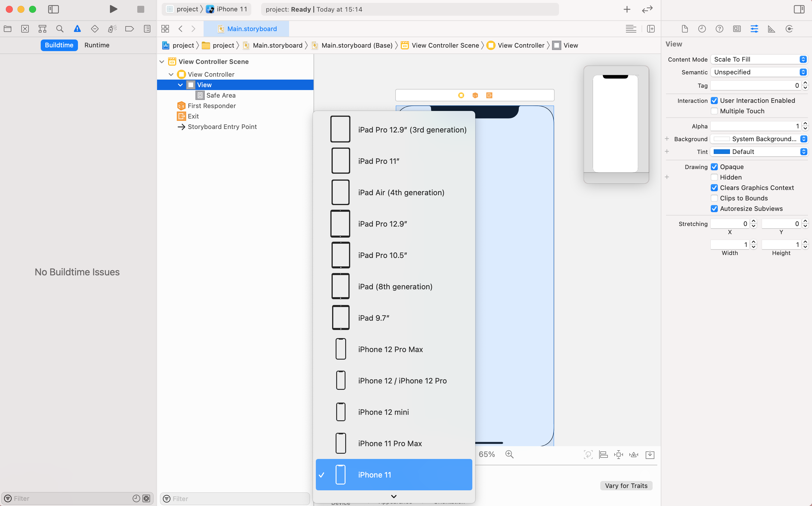Collapse the View Controller Scene disclosure triangle

coord(162,62)
